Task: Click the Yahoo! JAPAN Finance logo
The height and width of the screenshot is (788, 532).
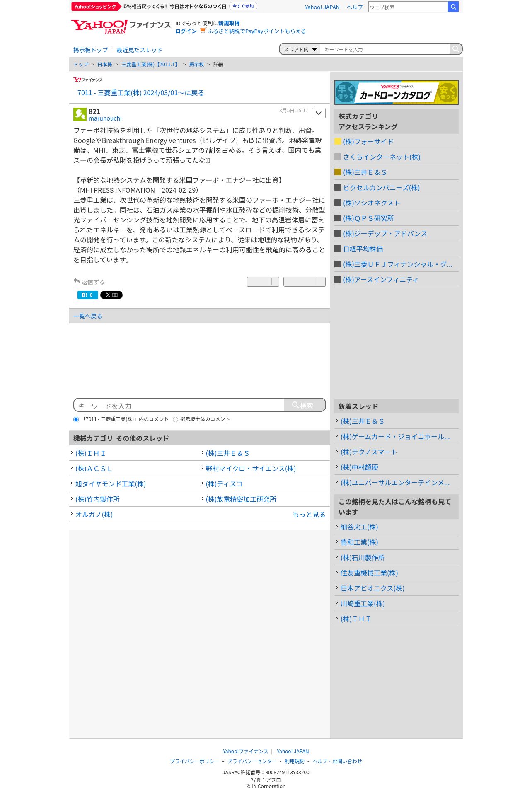Action: [x=121, y=27]
